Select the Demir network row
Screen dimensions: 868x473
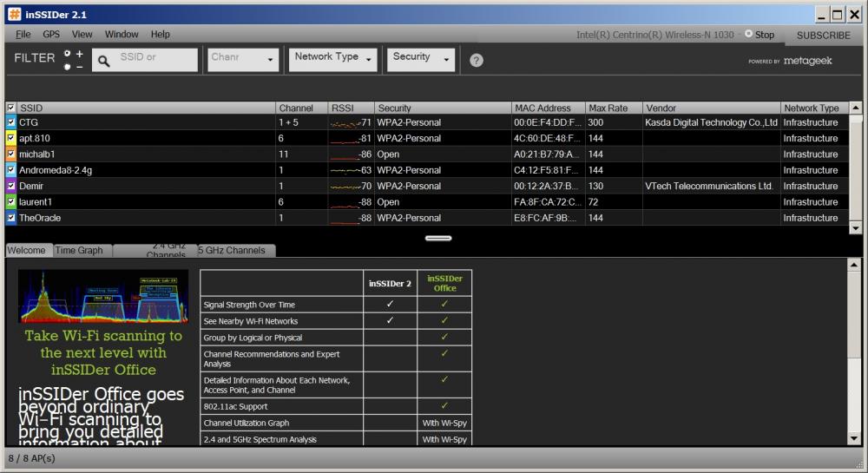click(x=427, y=187)
